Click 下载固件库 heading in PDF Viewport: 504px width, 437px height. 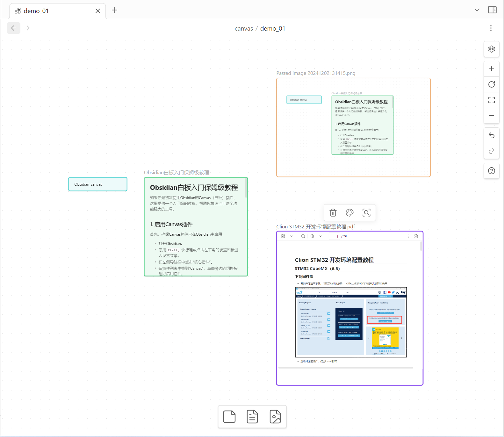(304, 277)
